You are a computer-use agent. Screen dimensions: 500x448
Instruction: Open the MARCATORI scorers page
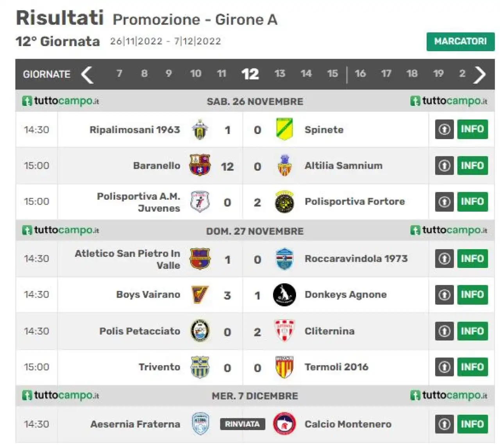[x=461, y=41]
